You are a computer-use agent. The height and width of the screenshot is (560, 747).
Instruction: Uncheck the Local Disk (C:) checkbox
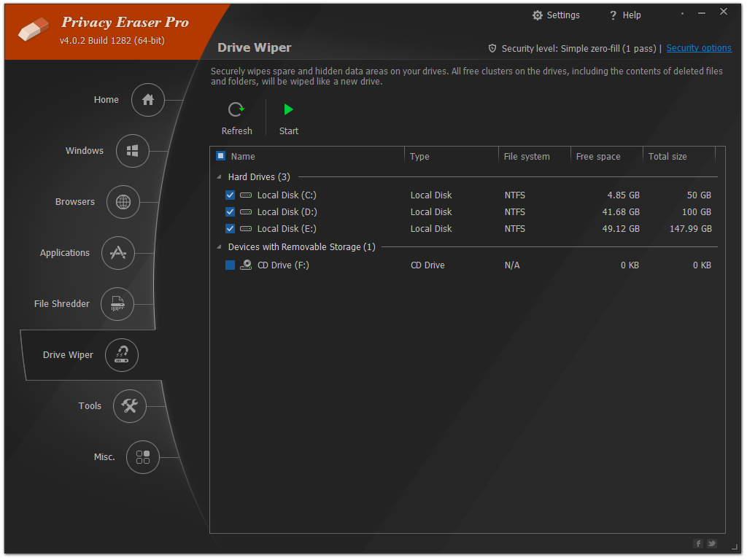point(231,195)
